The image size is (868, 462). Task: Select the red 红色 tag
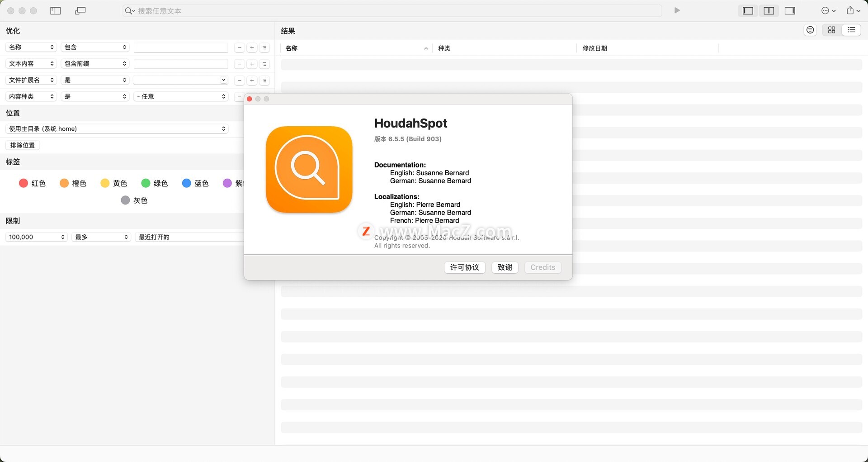[32, 183]
